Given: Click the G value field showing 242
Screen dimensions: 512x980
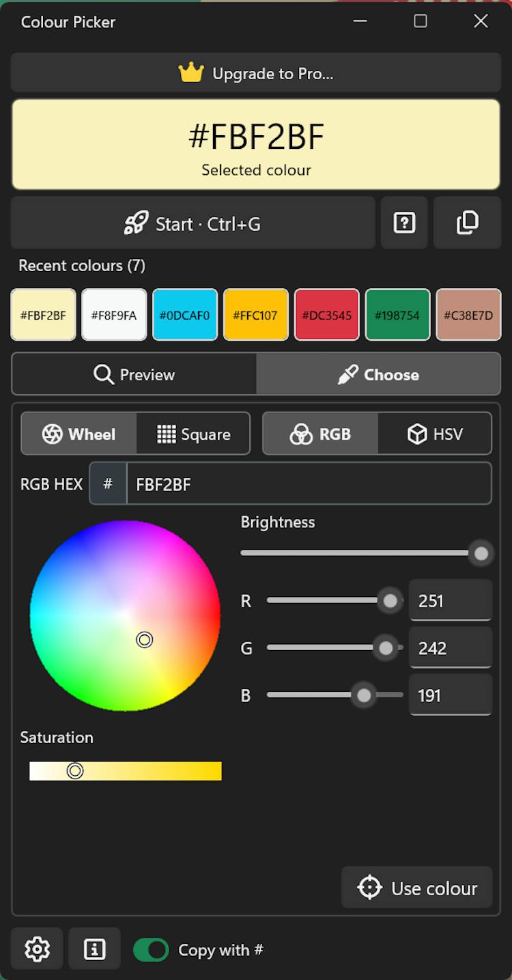Looking at the screenshot, I should [x=451, y=647].
